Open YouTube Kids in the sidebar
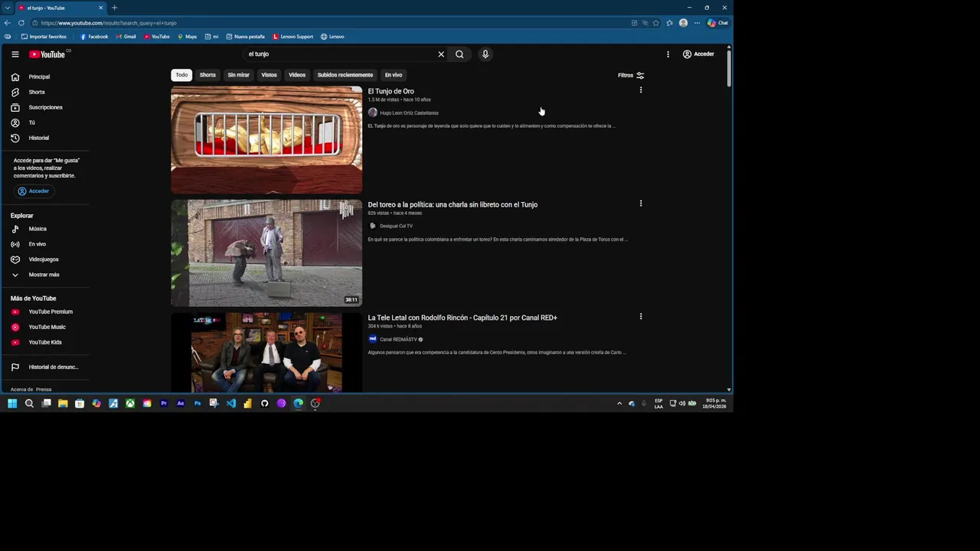Viewport: 980px width, 551px height. 45,342
